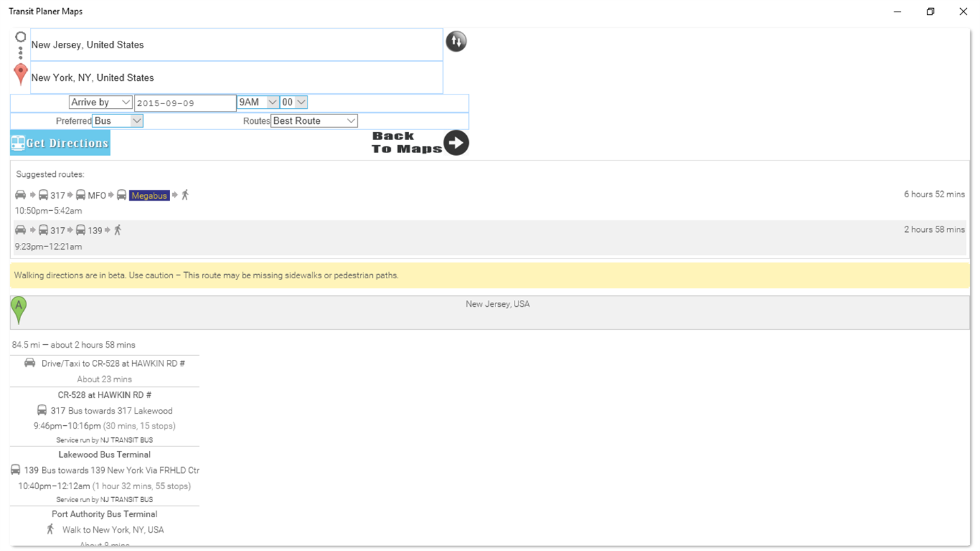Click the Port Authority Bus Terminal heading
Image resolution: width=980 pixels, height=551 pixels.
(x=104, y=514)
